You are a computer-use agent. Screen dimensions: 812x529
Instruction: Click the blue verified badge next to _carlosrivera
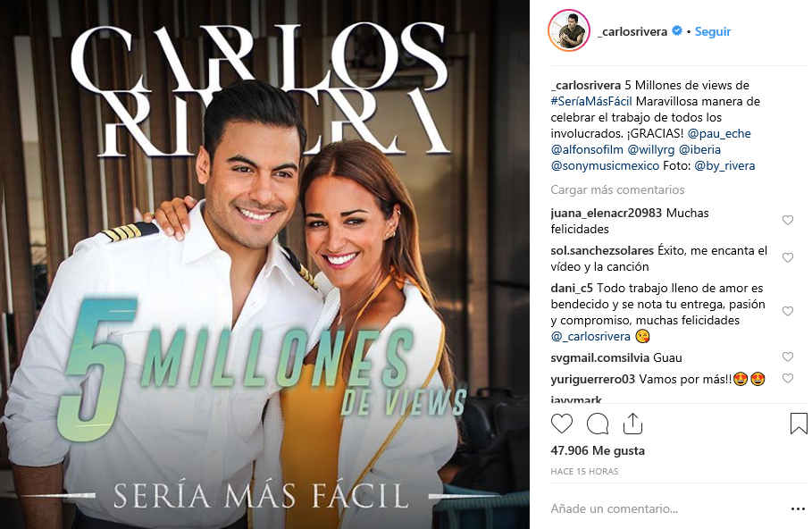coord(676,31)
